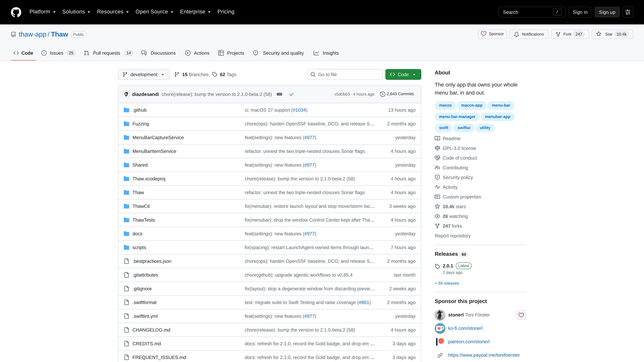Click the .github folder icon
Viewport: 644px width, 362px height.
[126, 110]
